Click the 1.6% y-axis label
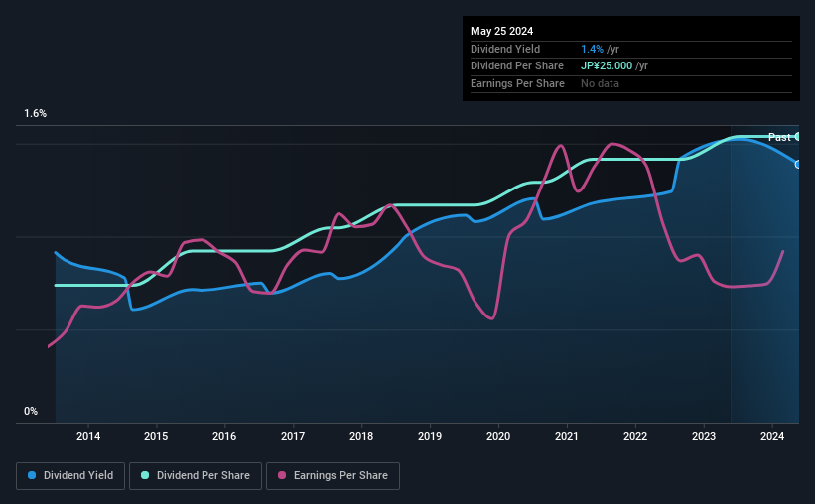 tap(36, 113)
